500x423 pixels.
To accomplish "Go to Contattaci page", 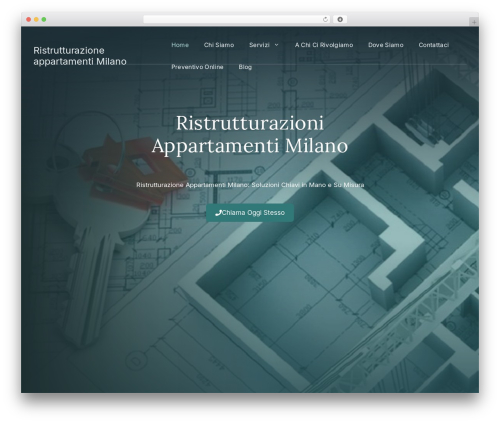I will pyautogui.click(x=434, y=45).
